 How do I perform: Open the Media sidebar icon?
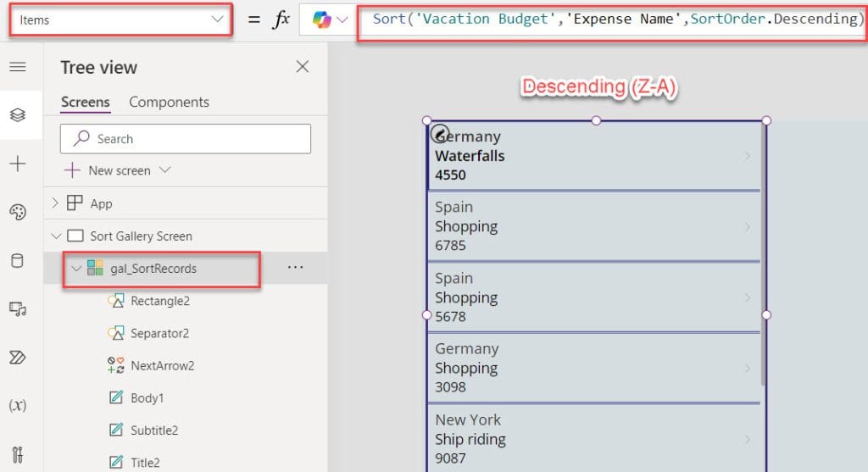point(18,308)
